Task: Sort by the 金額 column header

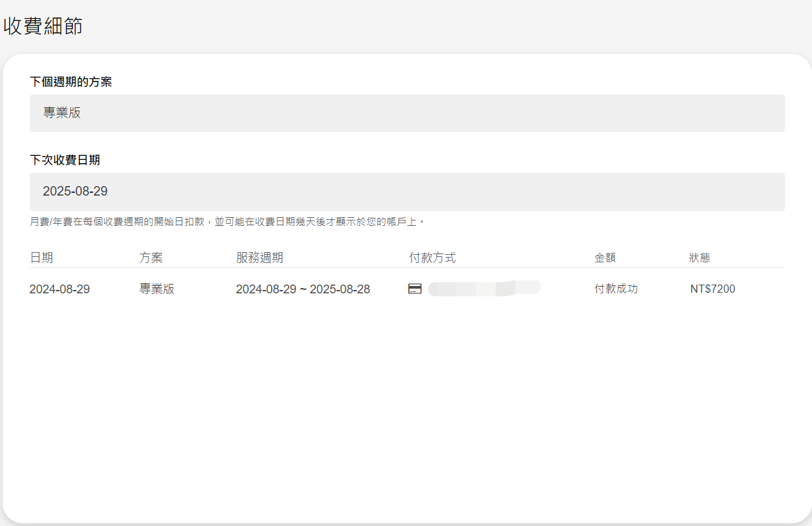Action: click(604, 257)
